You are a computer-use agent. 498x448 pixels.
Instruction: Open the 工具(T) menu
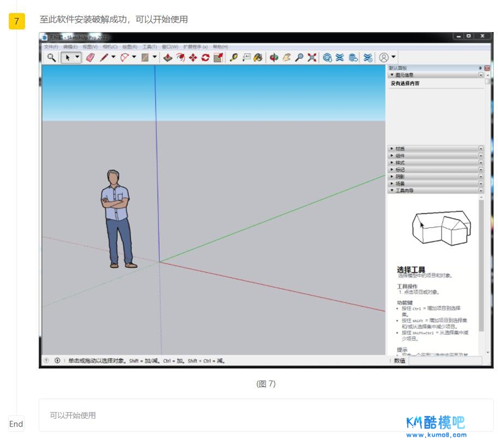coord(149,46)
